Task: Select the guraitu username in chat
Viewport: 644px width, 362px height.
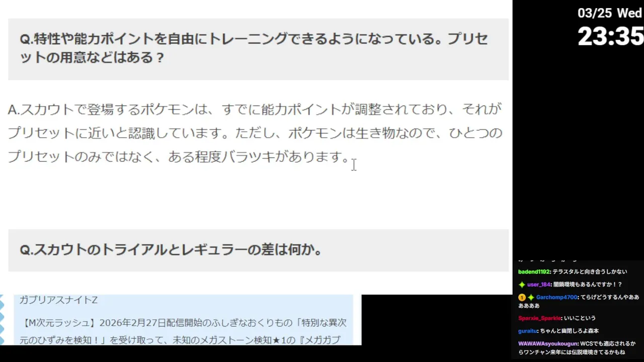Action: 527,331
